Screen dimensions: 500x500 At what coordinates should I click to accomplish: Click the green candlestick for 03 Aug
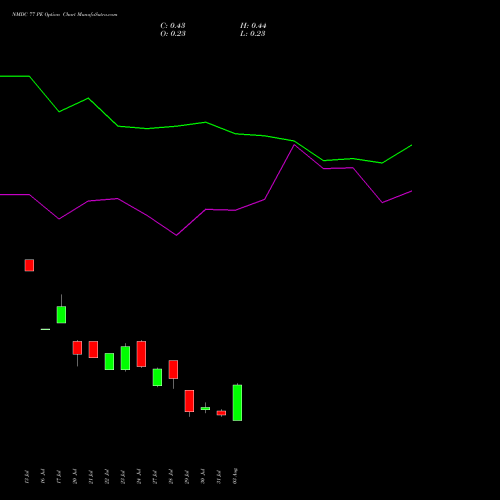pos(237,403)
